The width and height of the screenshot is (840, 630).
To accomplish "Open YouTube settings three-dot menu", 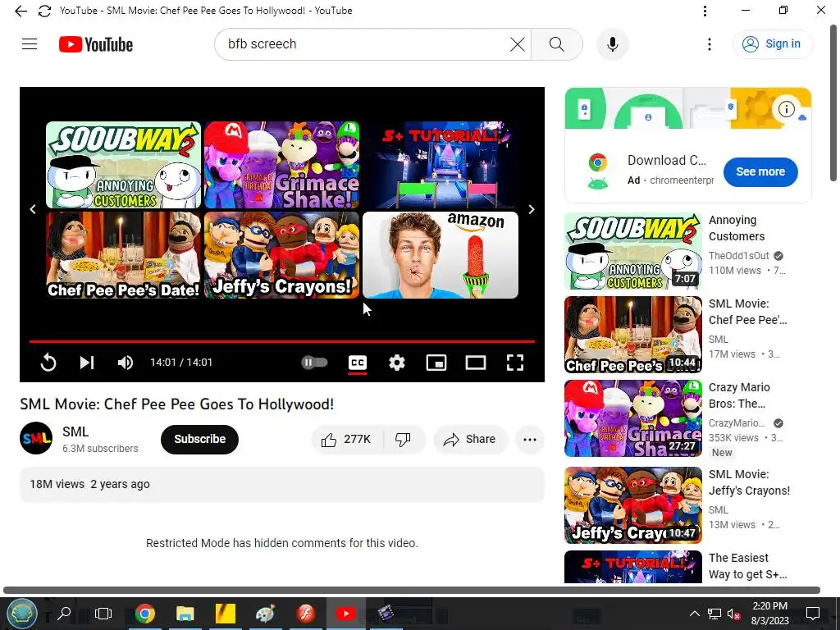I will (710, 44).
